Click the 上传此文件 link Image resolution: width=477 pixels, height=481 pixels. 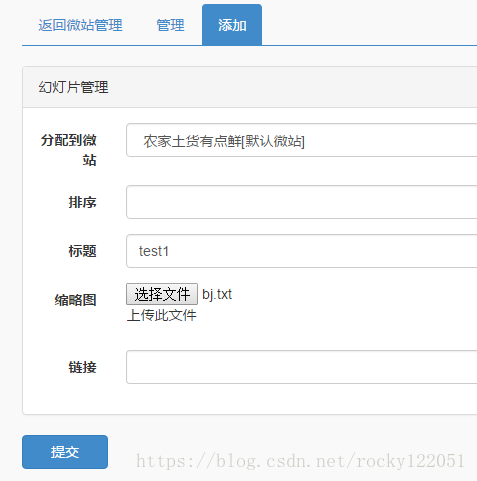[162, 315]
